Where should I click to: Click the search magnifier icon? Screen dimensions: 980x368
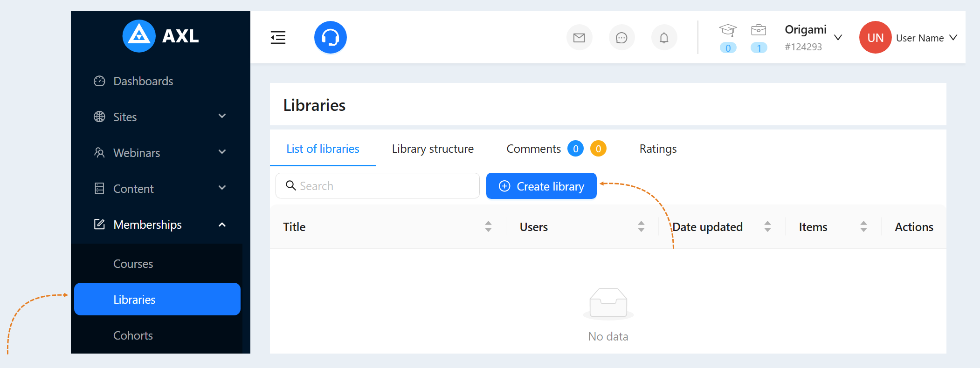(291, 185)
